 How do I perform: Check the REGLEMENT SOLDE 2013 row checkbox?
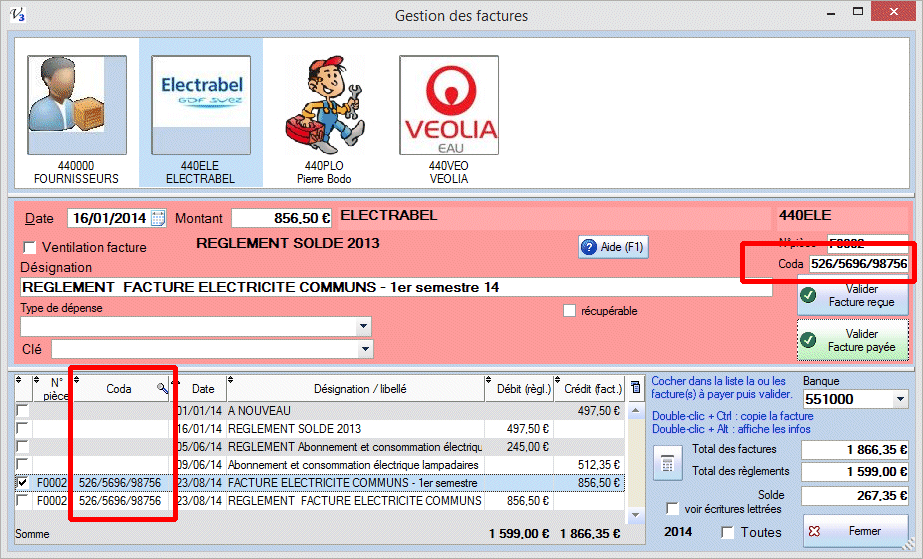[22, 428]
